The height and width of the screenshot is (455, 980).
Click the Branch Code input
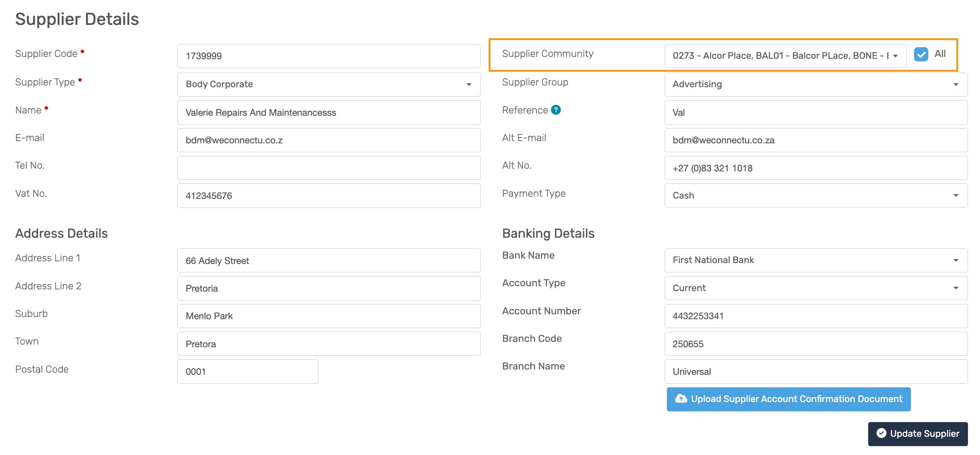816,344
